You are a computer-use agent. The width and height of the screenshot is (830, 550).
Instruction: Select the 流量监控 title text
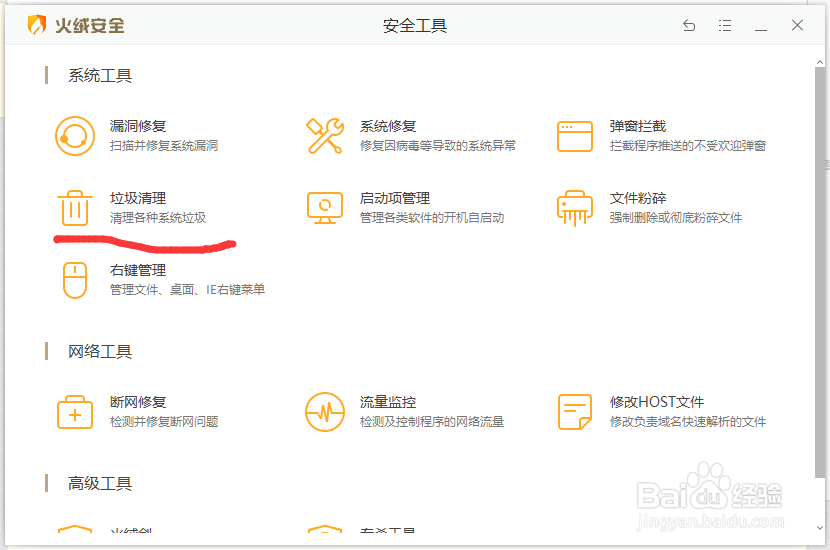pos(387,402)
